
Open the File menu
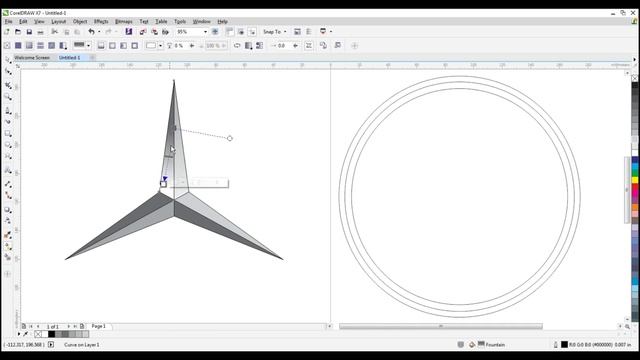tap(9, 21)
